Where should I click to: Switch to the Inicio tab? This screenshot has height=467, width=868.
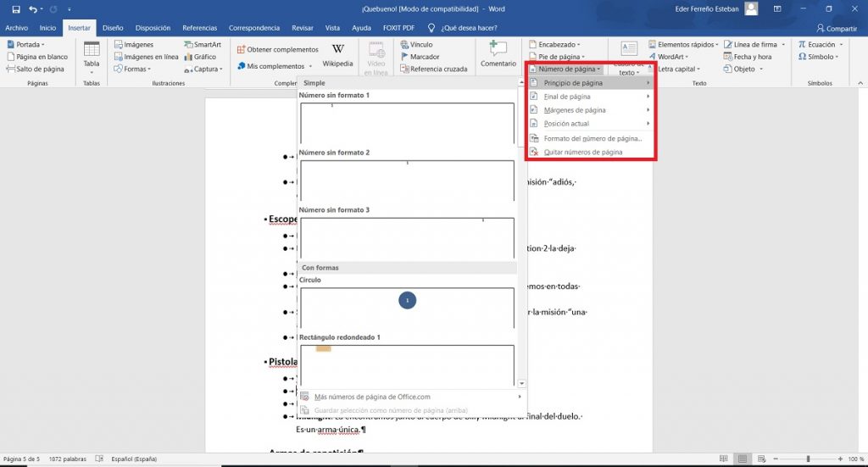47,28
